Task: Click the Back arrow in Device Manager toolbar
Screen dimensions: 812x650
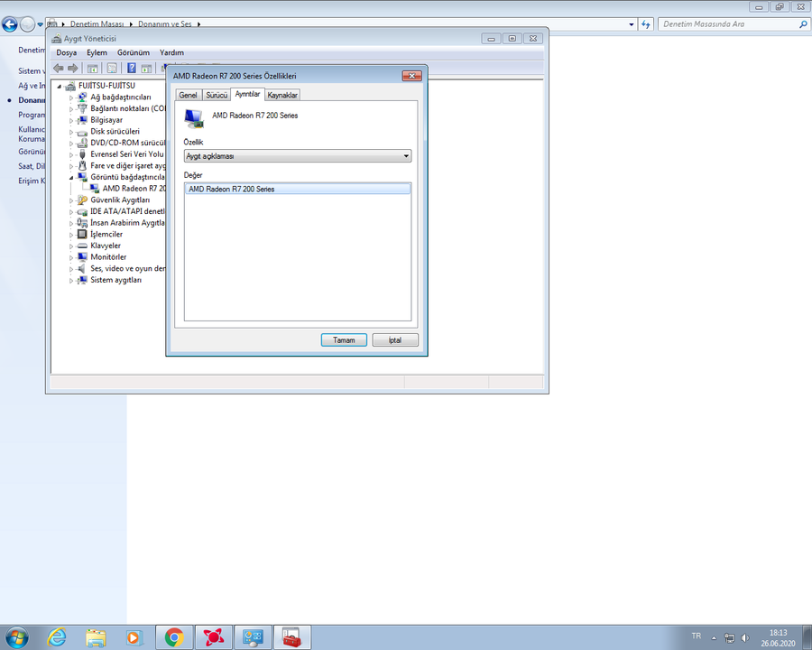Action: click(59, 68)
